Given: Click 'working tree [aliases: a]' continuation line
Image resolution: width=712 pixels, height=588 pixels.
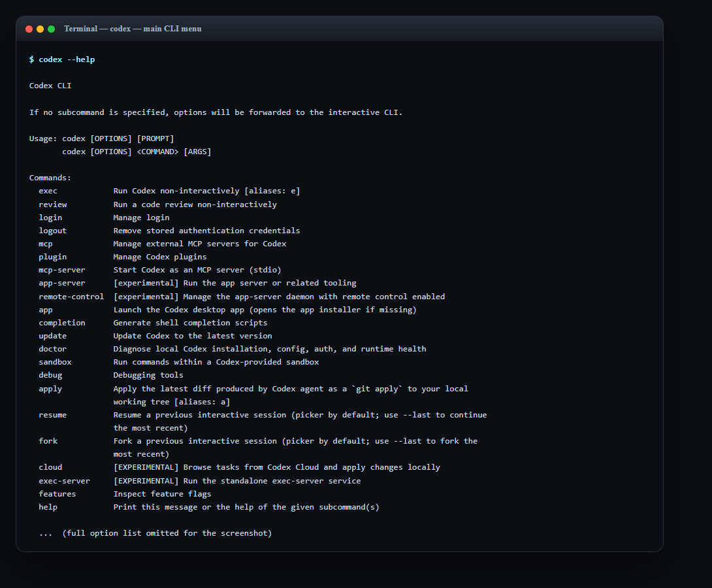Looking at the screenshot, I should [x=172, y=402].
